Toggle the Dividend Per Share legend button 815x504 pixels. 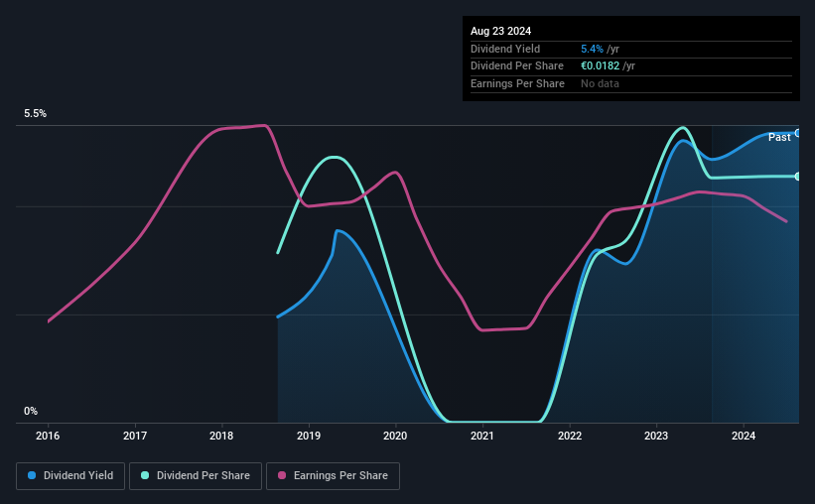pos(196,476)
